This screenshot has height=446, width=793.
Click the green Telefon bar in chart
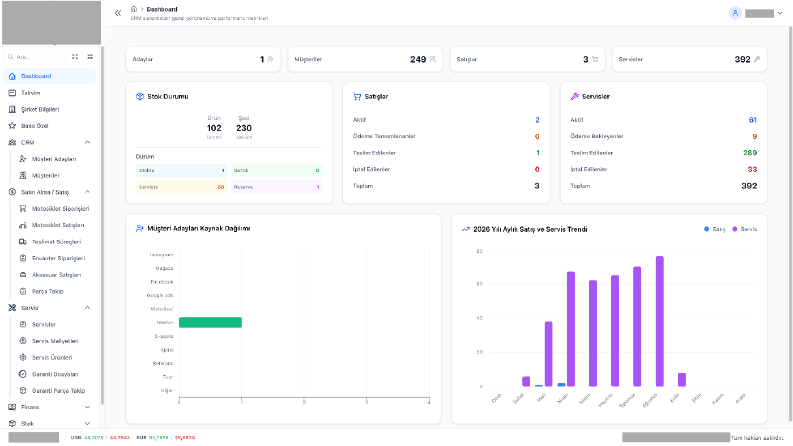pos(210,322)
